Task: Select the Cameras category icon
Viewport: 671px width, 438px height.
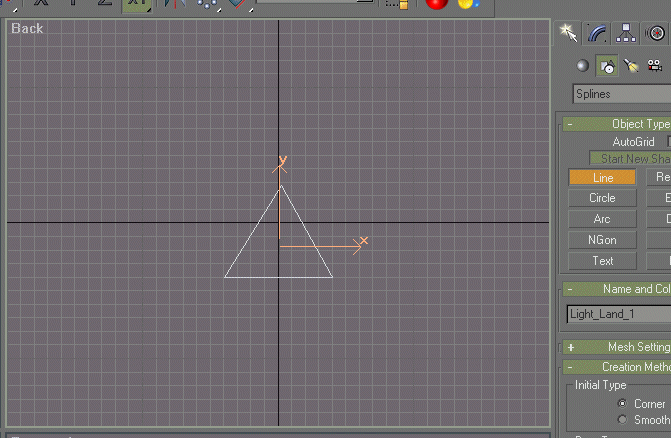Action: [x=655, y=66]
